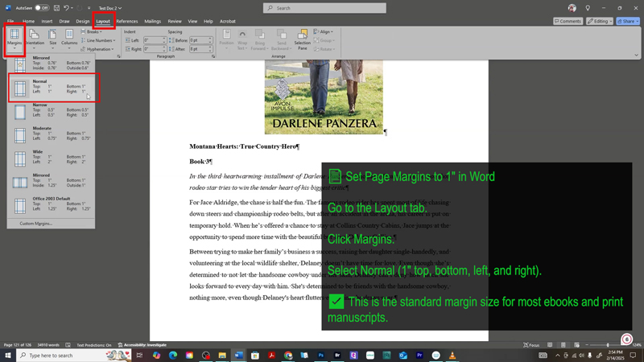Open the Columns options
The height and width of the screenshot is (362, 644).
tap(69, 39)
